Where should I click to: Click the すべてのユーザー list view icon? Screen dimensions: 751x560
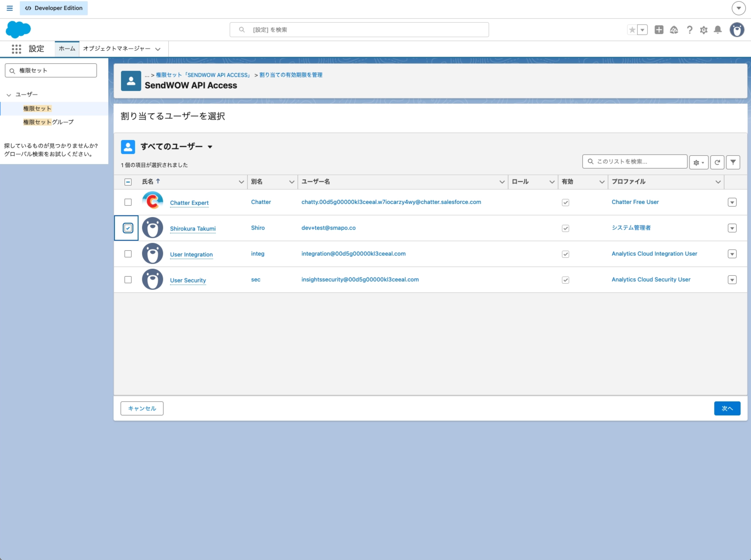click(128, 147)
